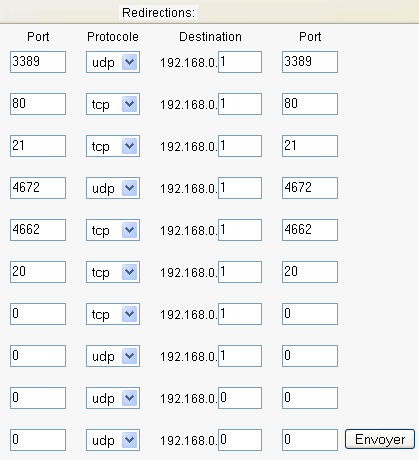
Task: Focus the destination IP field next to Envoyer row
Action: (240, 440)
